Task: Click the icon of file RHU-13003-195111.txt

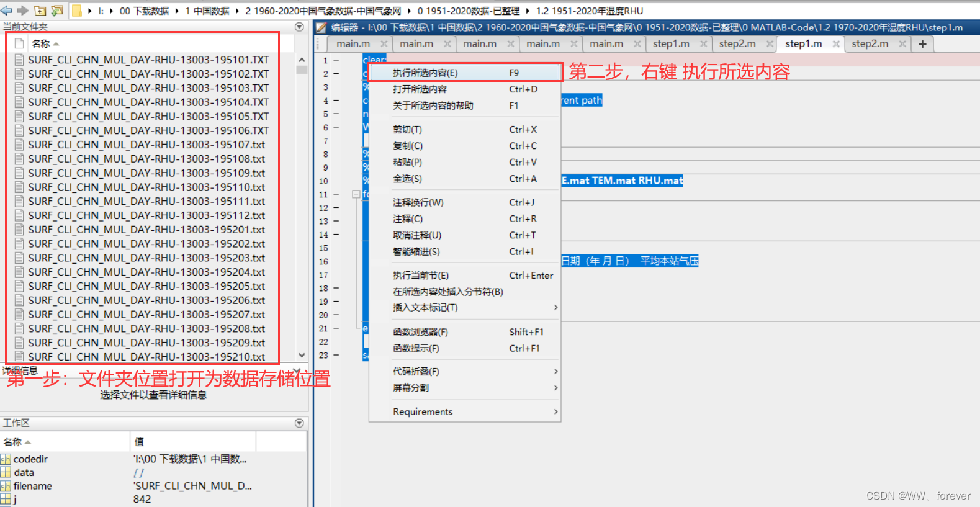Action: [x=19, y=202]
